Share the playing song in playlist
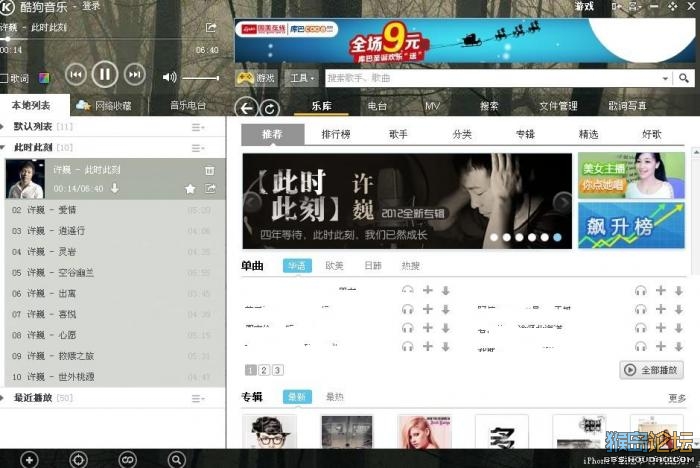 pos(210,189)
